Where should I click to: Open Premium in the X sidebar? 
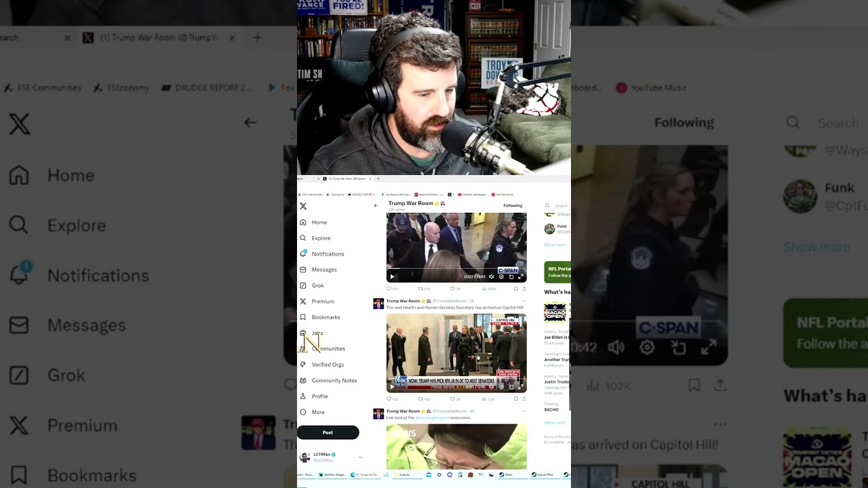click(x=317, y=301)
